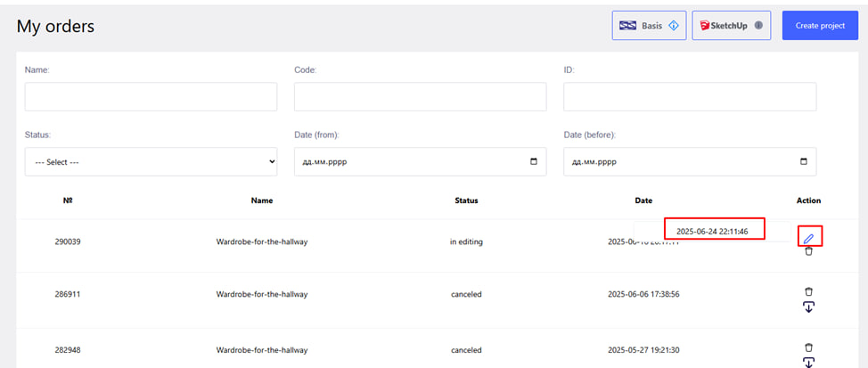Click the trash icon for order 286911
This screenshot has height=368, width=868.
808,291
